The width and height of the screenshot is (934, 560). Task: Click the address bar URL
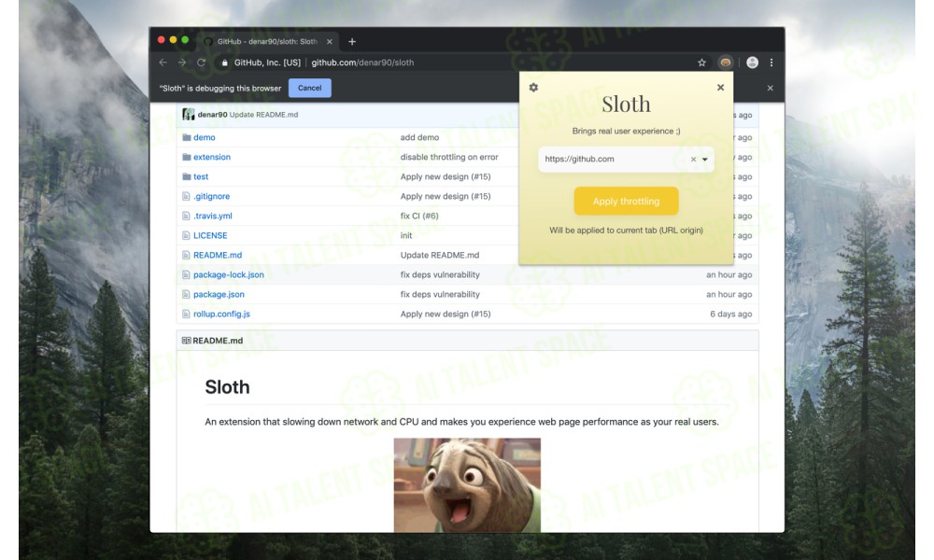coord(362,63)
